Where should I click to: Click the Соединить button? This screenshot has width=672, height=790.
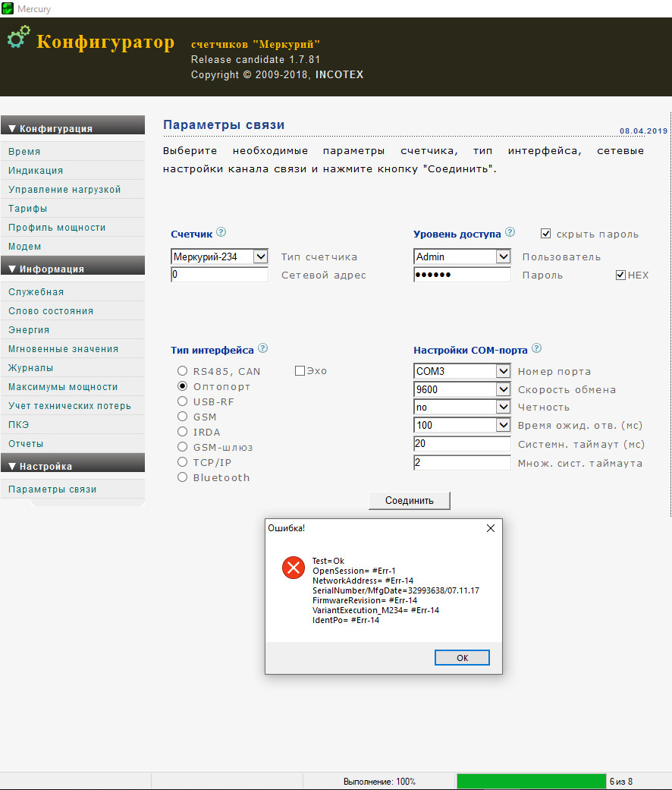click(410, 500)
